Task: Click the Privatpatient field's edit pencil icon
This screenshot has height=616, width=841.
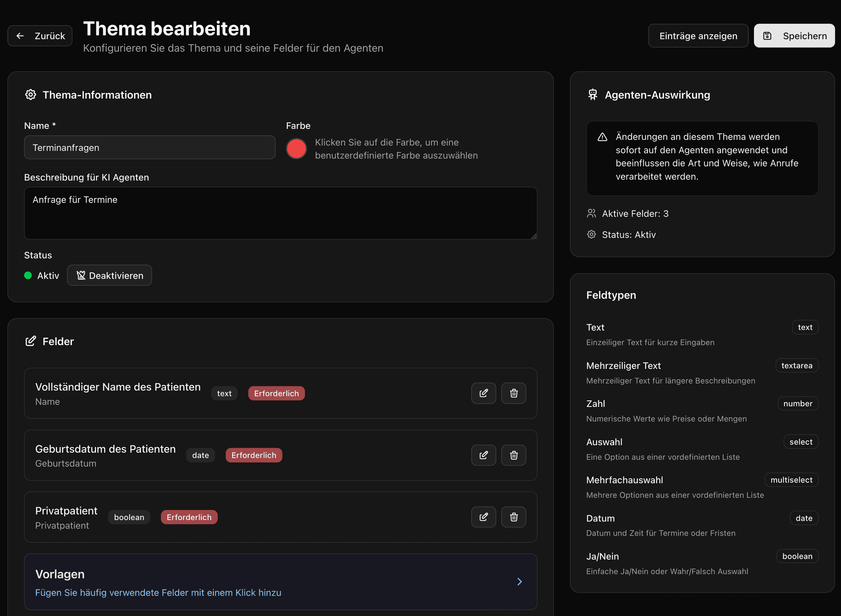Action: tap(484, 517)
